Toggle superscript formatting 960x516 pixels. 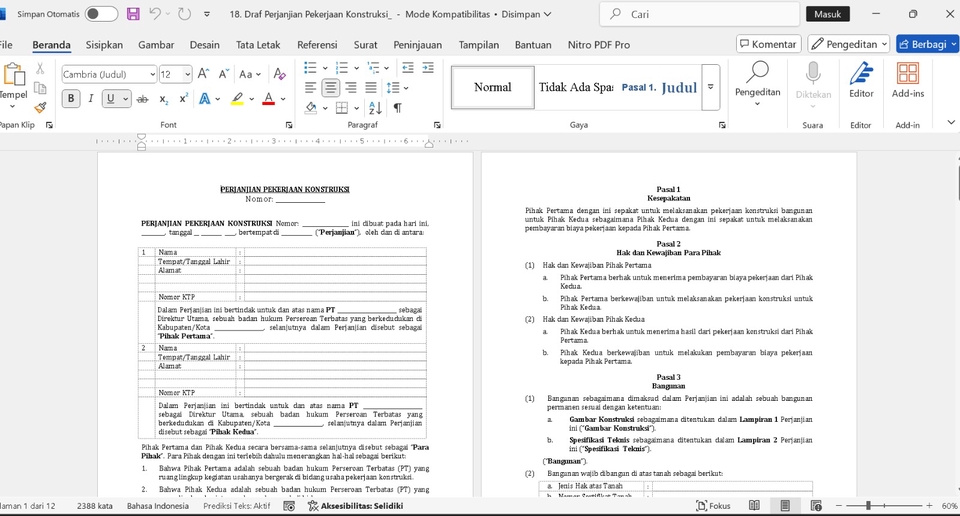point(183,99)
